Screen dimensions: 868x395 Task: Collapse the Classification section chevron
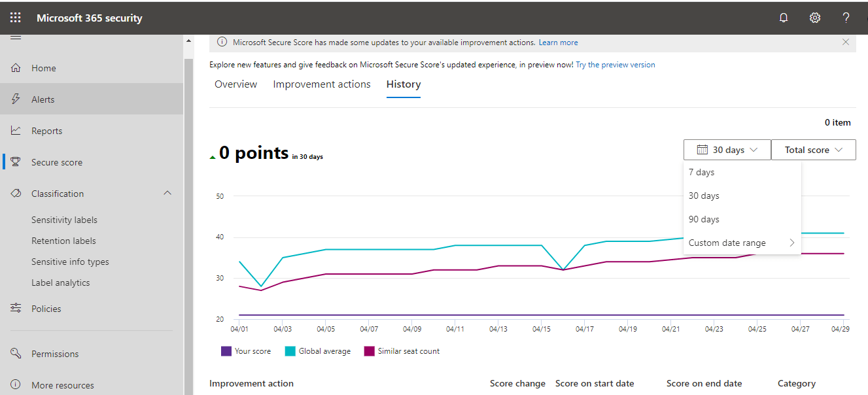point(167,194)
